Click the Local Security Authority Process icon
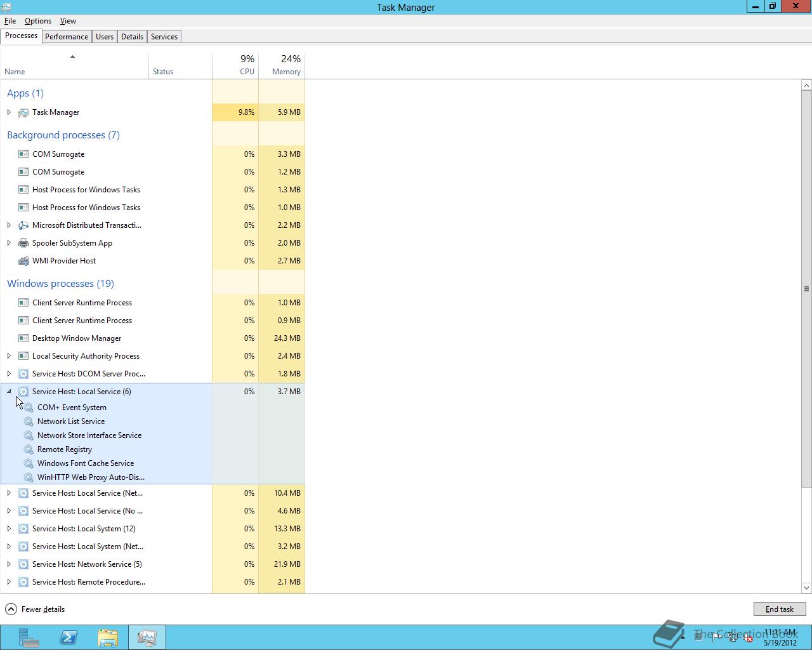 (x=23, y=356)
